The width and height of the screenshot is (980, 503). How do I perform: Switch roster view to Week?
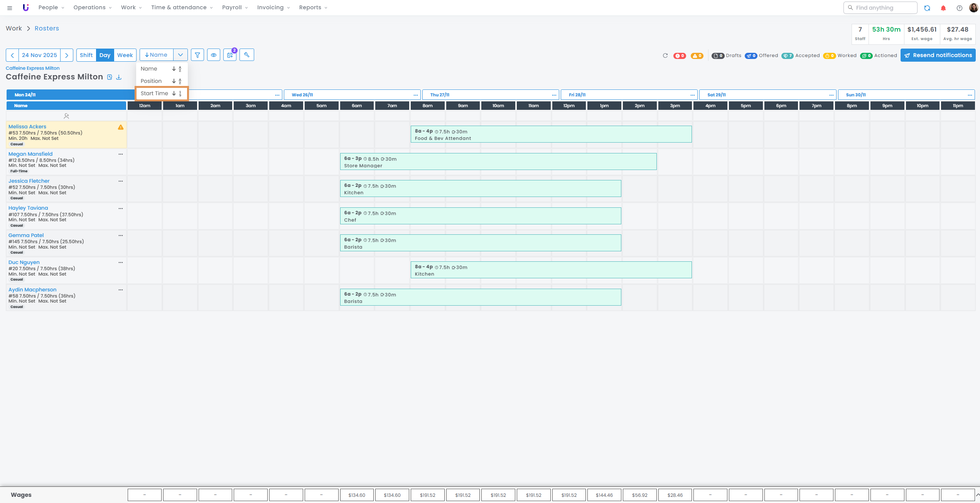pyautogui.click(x=125, y=55)
